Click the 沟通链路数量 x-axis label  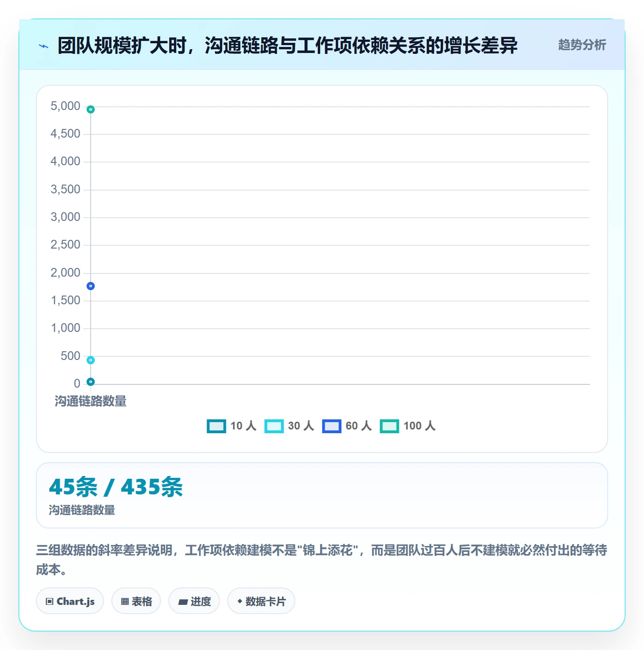tap(91, 401)
